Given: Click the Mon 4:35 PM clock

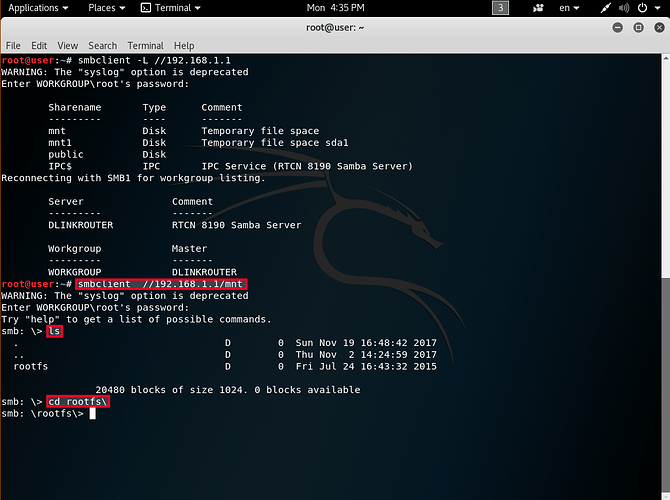Looking at the screenshot, I should 335,8.
